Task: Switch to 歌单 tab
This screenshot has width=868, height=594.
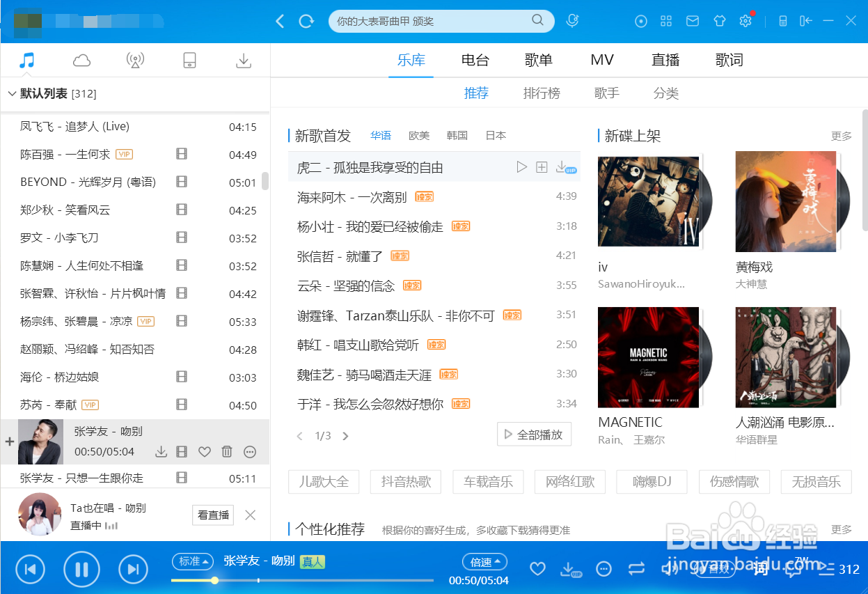Action: point(539,60)
